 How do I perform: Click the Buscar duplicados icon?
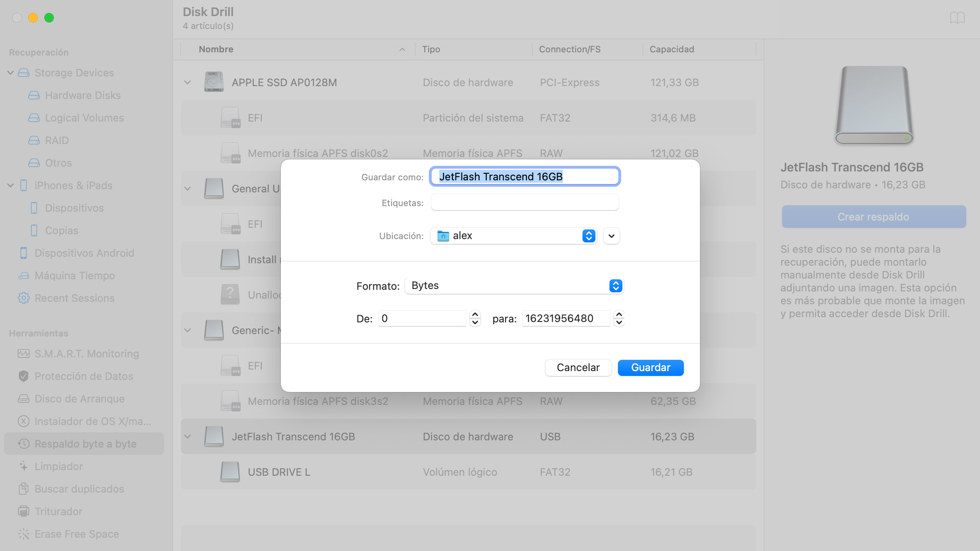coord(24,489)
